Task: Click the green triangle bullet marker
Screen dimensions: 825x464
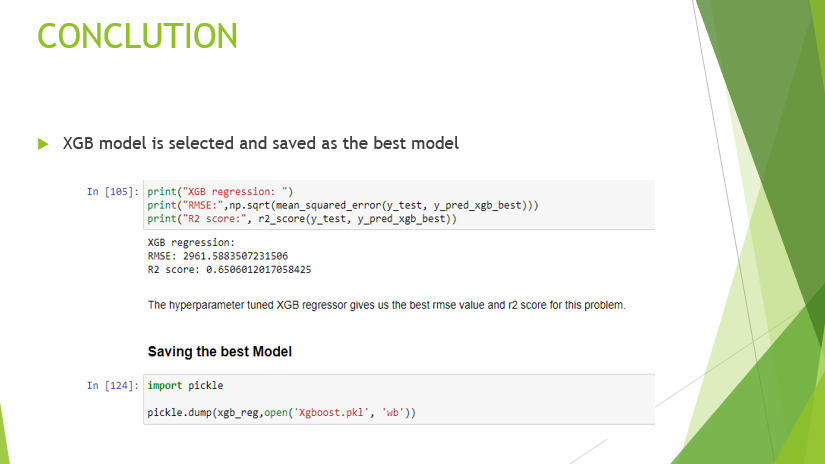Action: click(x=43, y=144)
